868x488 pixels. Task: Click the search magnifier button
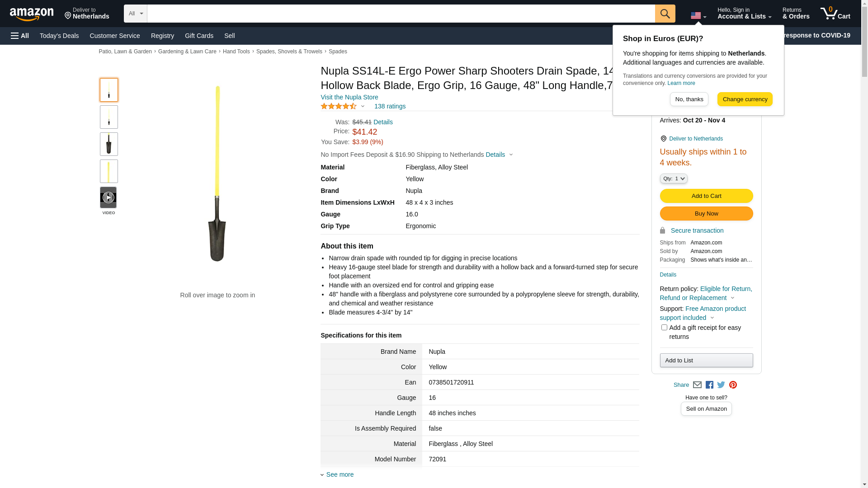click(665, 14)
